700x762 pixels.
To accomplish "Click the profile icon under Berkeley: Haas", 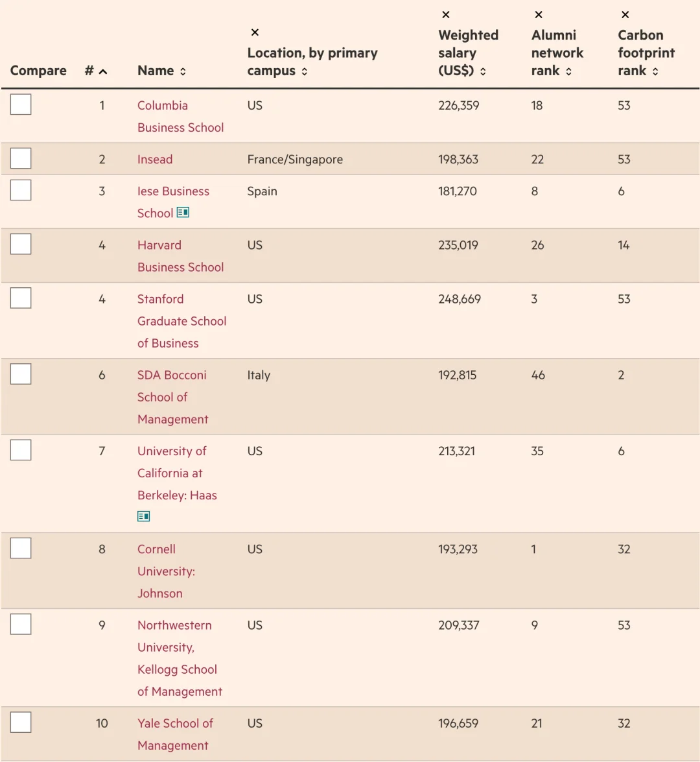I will pos(144,516).
